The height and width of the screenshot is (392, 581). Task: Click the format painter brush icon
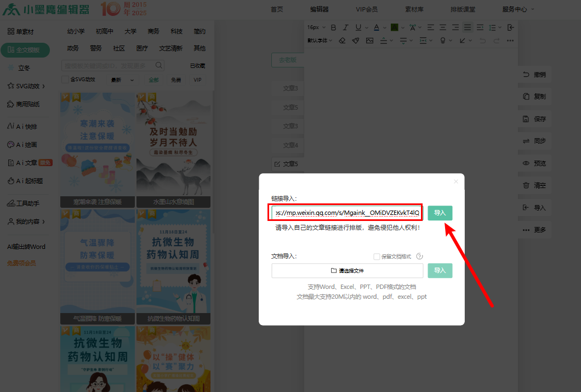356,41
